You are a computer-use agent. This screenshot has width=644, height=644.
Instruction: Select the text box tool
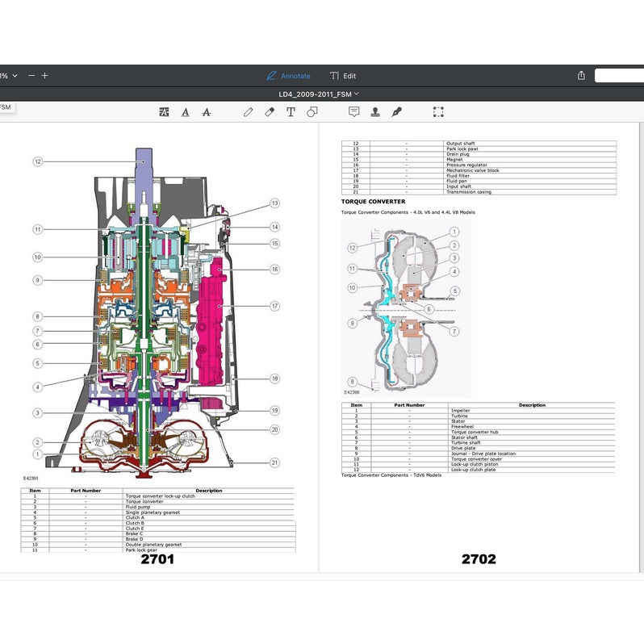[x=291, y=112]
